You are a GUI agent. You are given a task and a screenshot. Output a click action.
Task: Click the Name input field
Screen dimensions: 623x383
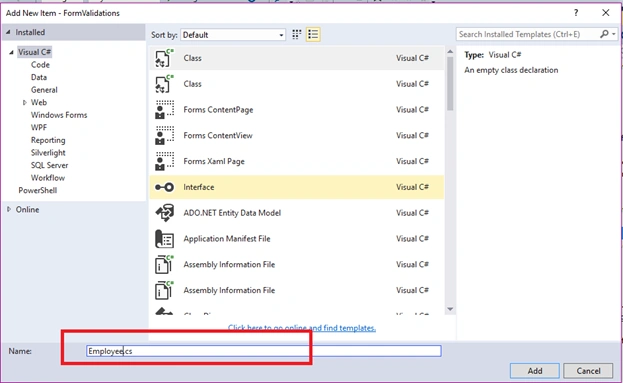coord(263,351)
